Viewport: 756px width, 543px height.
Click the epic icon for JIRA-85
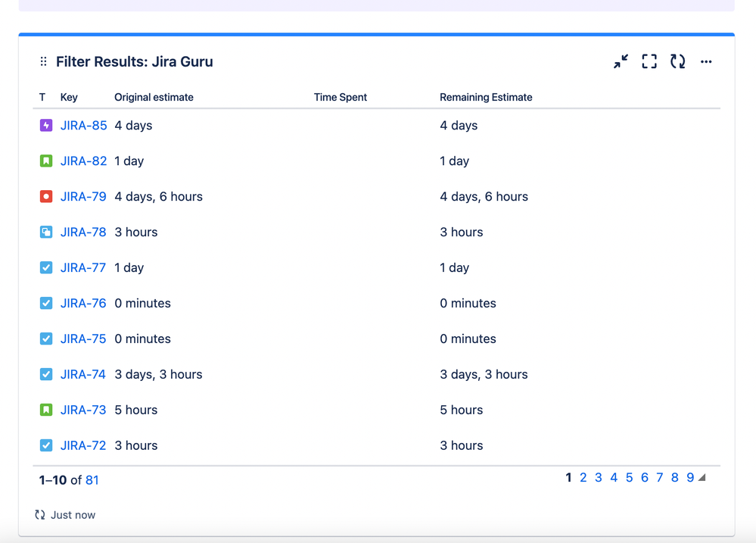click(46, 126)
